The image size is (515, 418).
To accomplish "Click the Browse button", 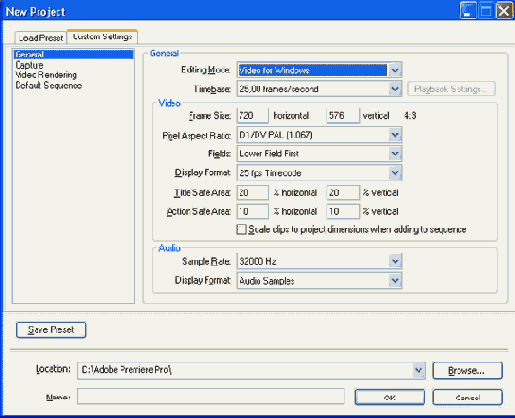I will 467,371.
